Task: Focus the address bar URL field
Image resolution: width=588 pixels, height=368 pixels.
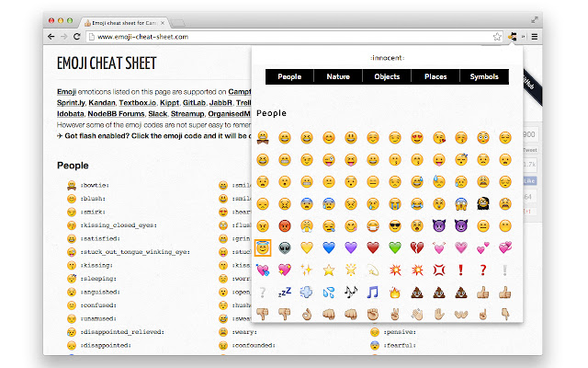Action: (276, 37)
